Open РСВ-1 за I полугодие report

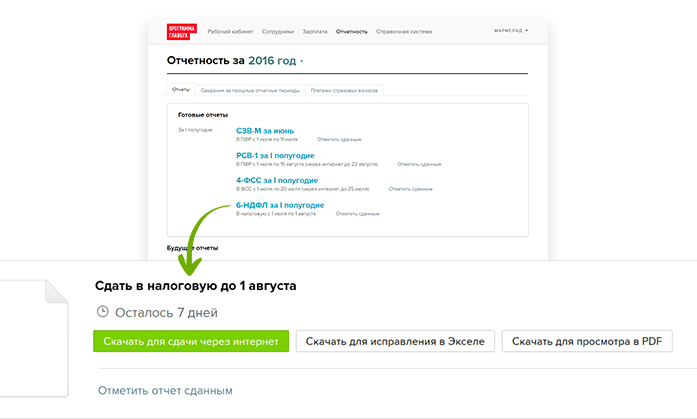[275, 156]
